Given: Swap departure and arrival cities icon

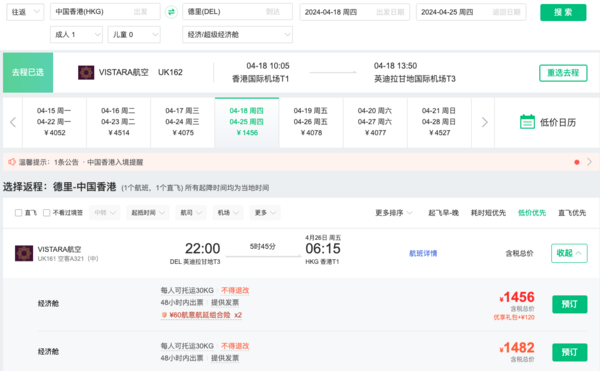Looking at the screenshot, I should (171, 12).
